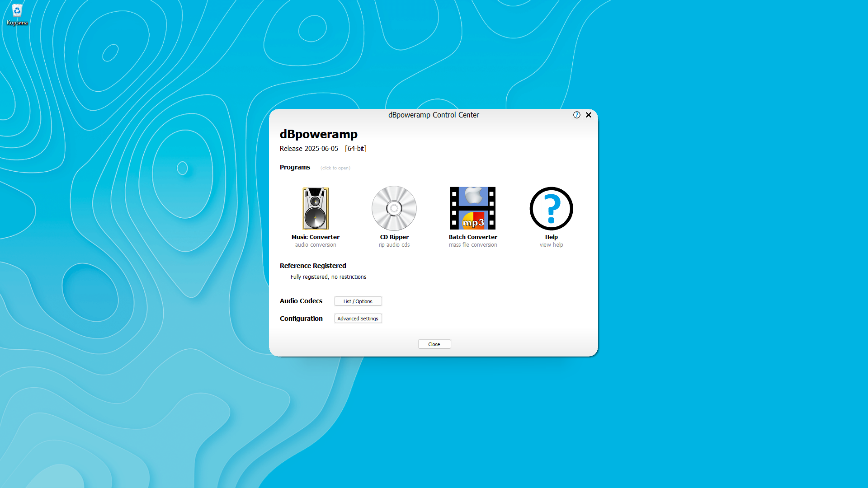This screenshot has height=488, width=868.
Task: Click the 'Configuration' label
Action: pyautogui.click(x=301, y=319)
